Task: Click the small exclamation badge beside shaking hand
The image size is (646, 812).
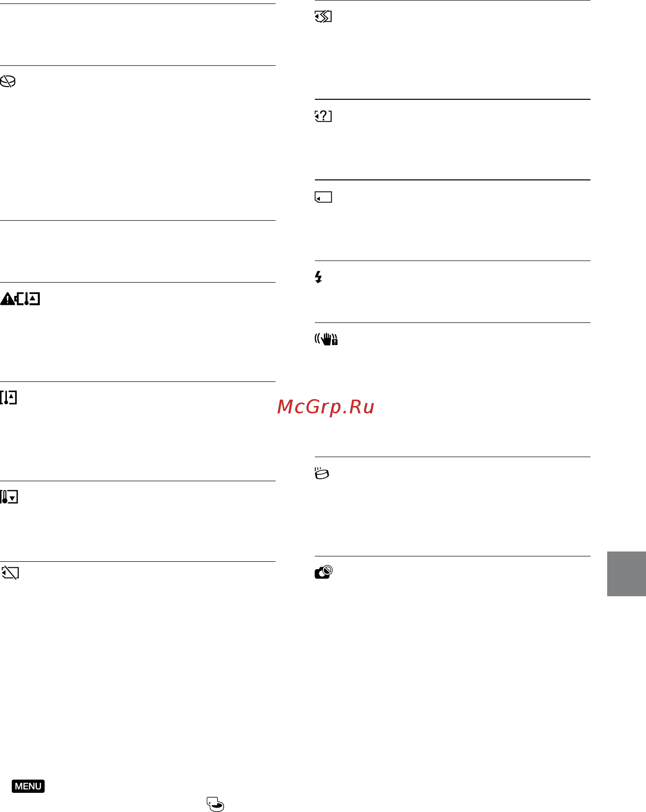Action: coord(335,342)
